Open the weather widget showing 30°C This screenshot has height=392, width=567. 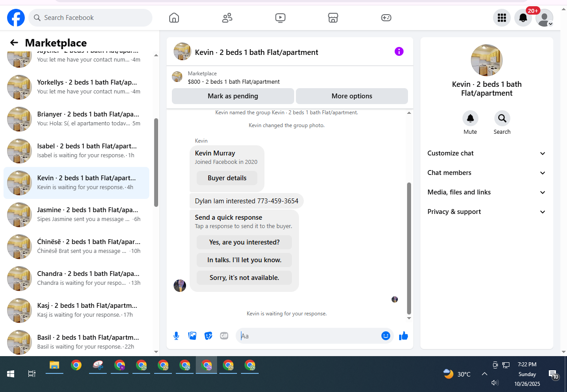457,374
